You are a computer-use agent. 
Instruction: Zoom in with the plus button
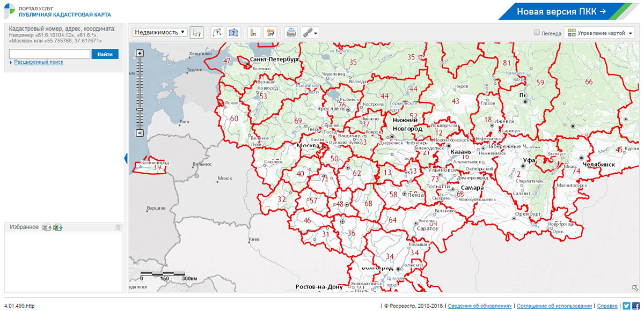point(140,53)
